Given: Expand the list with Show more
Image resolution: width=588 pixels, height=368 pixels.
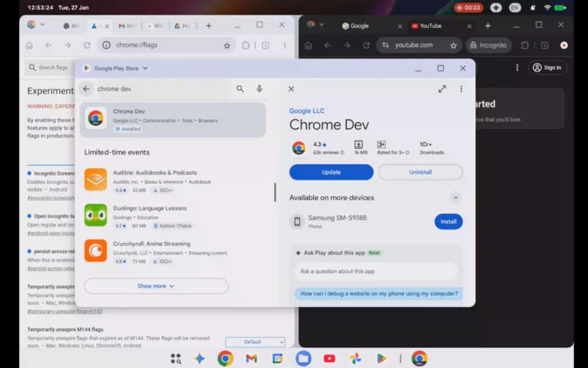Looking at the screenshot, I should (156, 286).
